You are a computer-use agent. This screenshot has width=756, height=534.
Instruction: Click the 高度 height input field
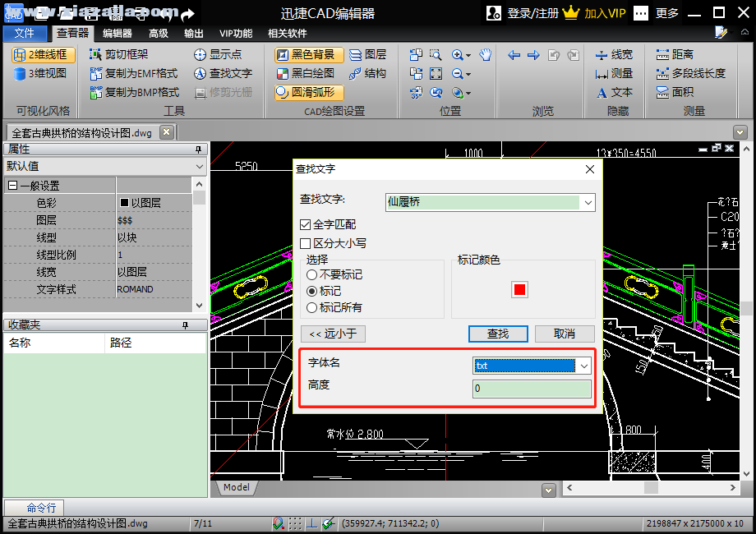point(532,389)
